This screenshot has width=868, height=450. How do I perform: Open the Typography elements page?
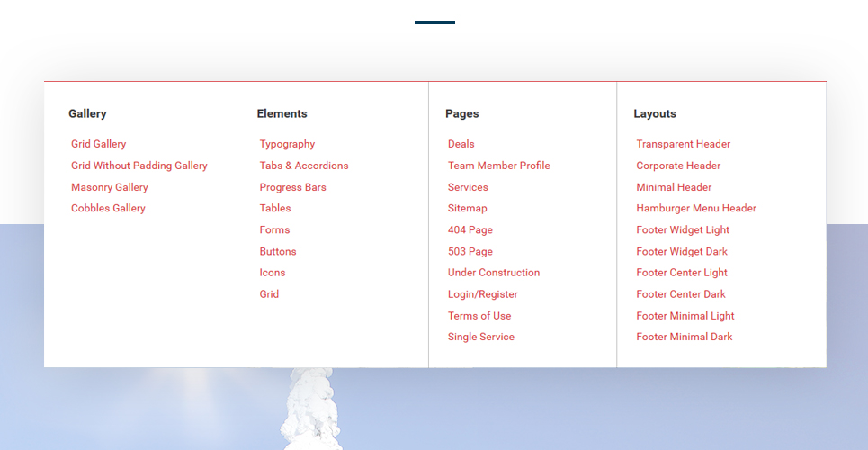(x=287, y=144)
